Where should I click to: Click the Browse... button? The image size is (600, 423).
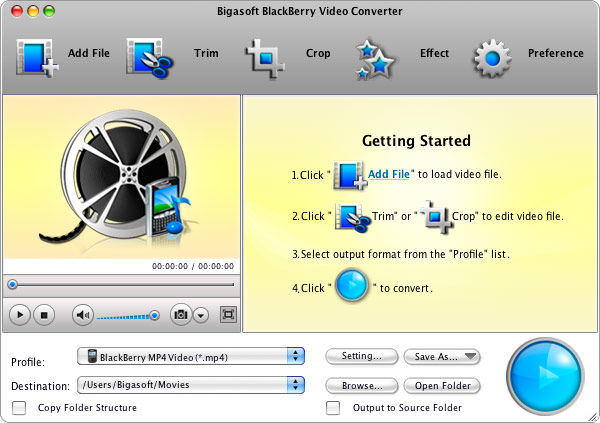tap(362, 385)
